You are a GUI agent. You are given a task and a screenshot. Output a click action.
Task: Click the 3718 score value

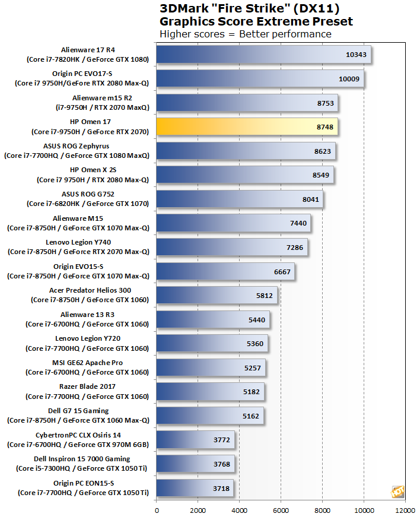[221, 488]
